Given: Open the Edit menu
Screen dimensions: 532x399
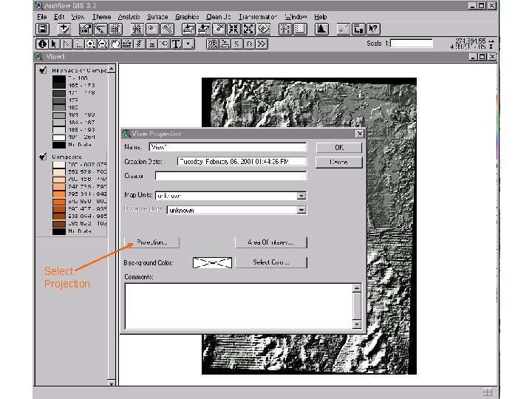Looking at the screenshot, I should [x=59, y=16].
